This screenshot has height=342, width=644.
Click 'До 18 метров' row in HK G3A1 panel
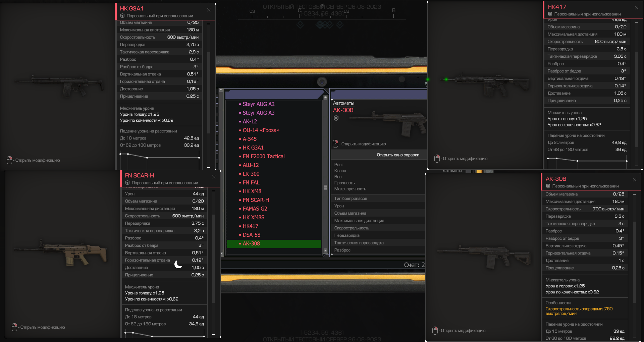tap(159, 138)
